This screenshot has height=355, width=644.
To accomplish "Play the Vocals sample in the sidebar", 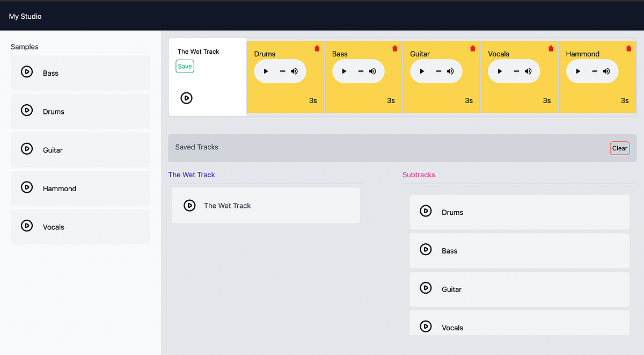I will tap(27, 226).
